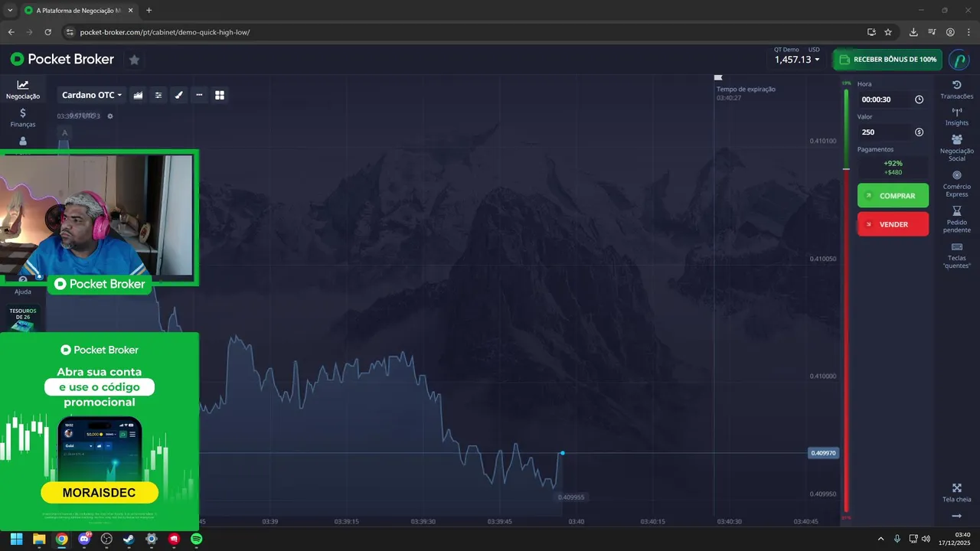Click the red VENDER button
980x551 pixels.
[x=893, y=224]
